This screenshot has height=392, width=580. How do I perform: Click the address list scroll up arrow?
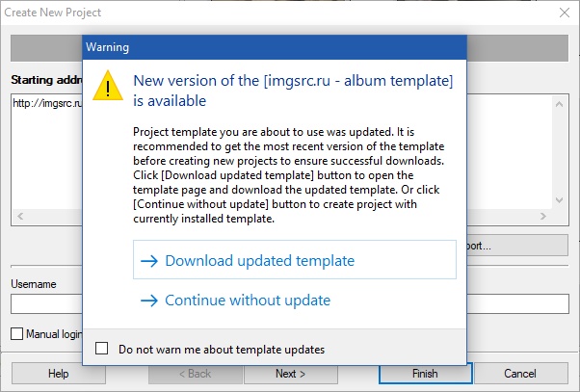559,104
